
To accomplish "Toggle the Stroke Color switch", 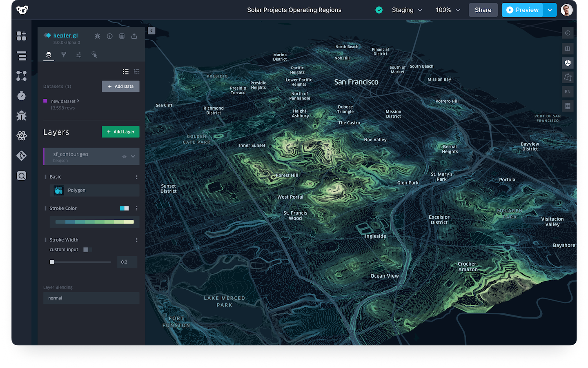I will pyautogui.click(x=124, y=208).
